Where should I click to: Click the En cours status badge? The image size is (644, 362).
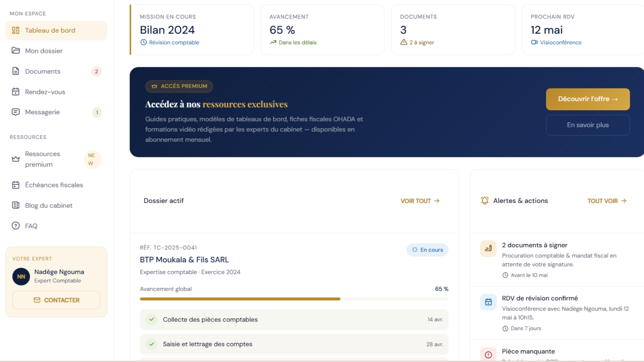(427, 250)
